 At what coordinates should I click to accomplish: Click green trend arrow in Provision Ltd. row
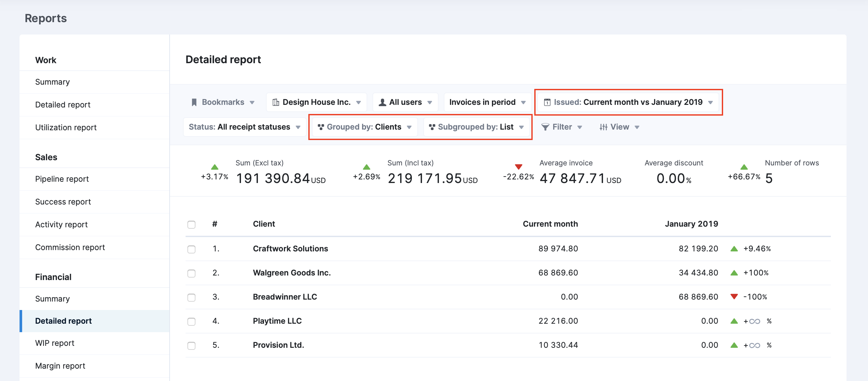point(734,345)
